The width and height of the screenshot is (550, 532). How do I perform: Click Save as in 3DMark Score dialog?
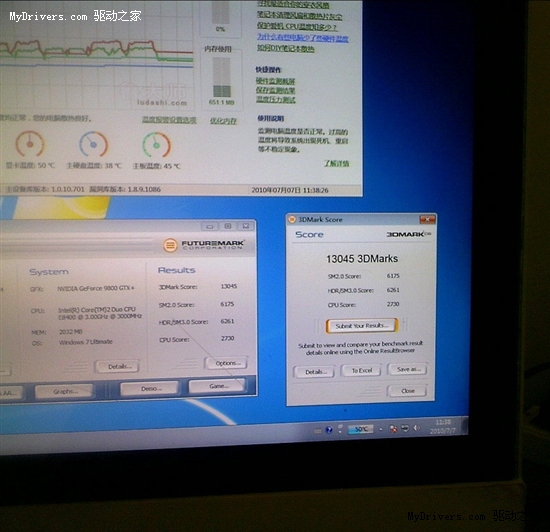pyautogui.click(x=408, y=369)
